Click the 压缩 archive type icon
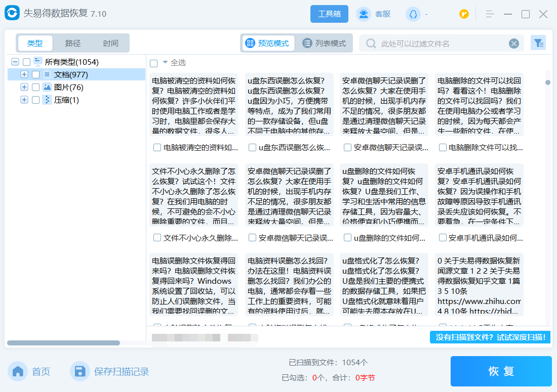This screenshot has width=557, height=392. [47, 100]
